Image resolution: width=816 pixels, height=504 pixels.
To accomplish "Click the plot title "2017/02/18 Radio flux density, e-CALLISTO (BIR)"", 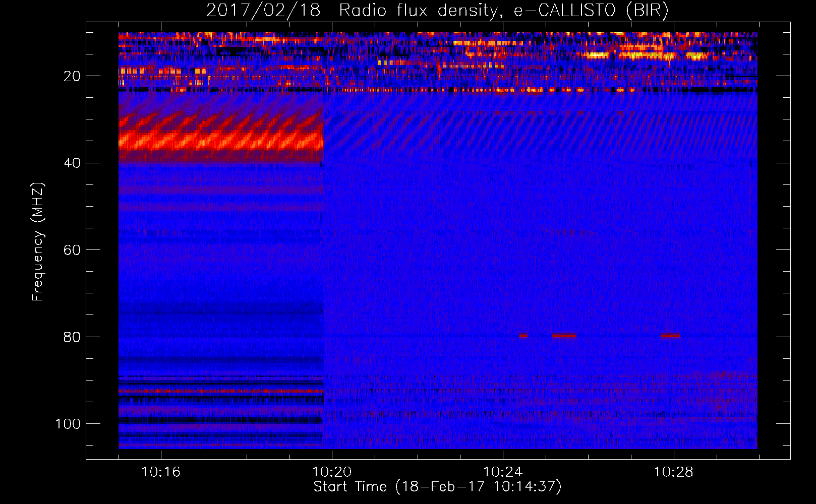I will tap(437, 10).
